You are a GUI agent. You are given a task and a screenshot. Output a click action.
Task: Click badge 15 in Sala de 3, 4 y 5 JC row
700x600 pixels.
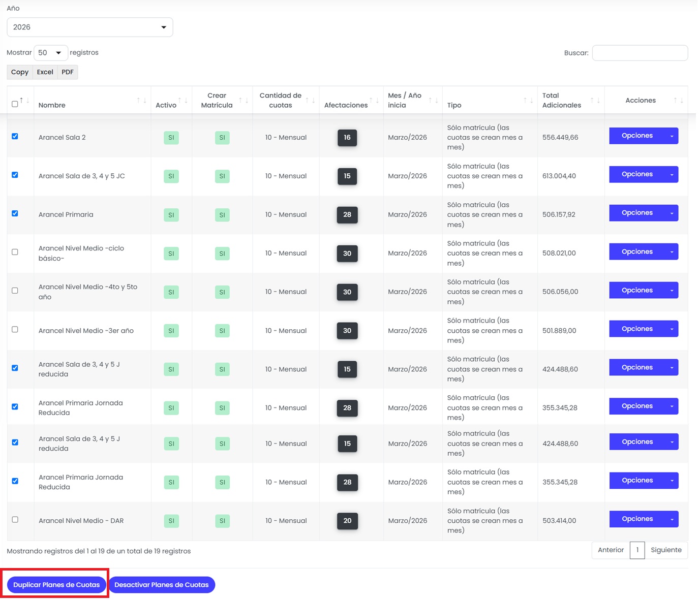tap(347, 176)
